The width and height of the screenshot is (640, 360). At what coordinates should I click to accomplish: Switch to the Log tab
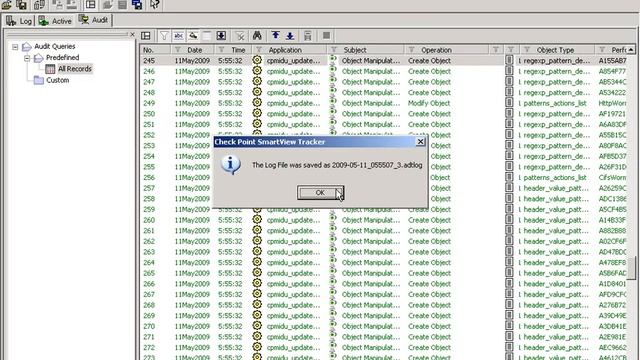pyautogui.click(x=19, y=21)
